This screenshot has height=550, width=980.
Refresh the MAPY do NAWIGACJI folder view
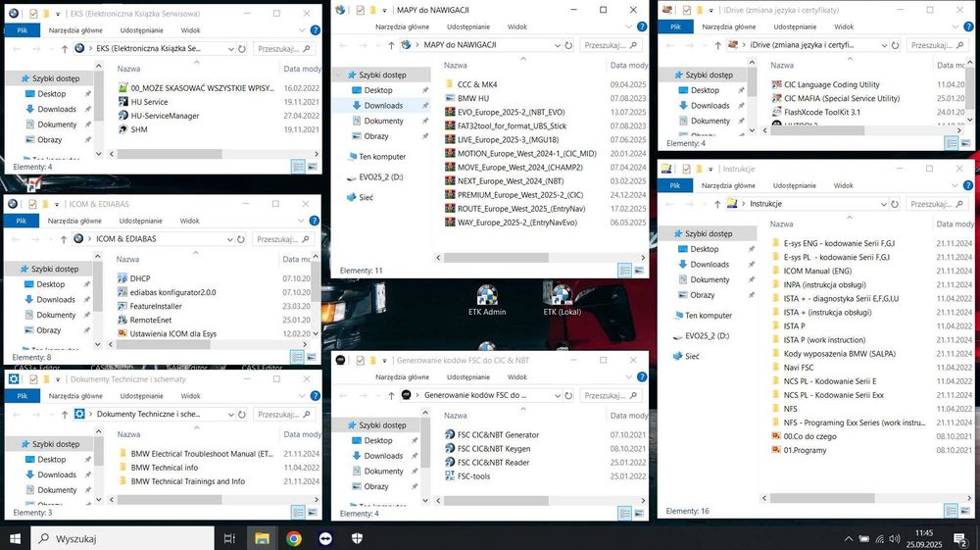tap(568, 45)
